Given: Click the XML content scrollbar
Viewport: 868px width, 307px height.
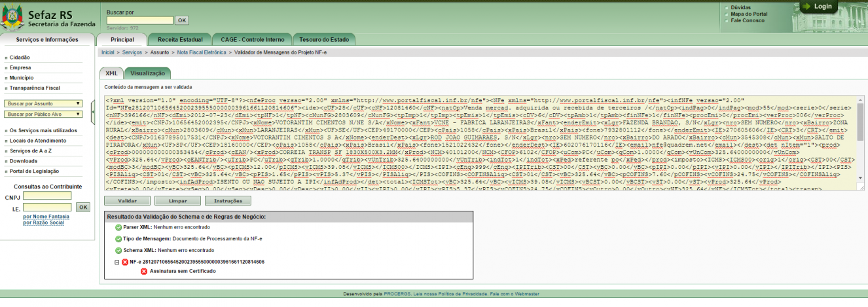Looking at the screenshot, I should 860,143.
